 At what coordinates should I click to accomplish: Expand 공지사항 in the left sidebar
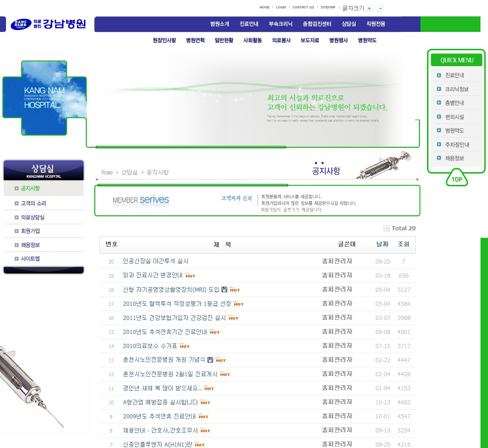(17, 189)
